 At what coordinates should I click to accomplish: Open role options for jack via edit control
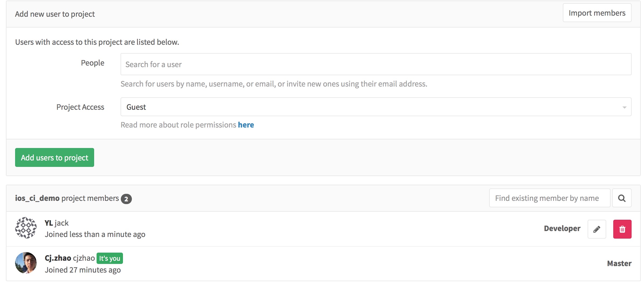597,229
